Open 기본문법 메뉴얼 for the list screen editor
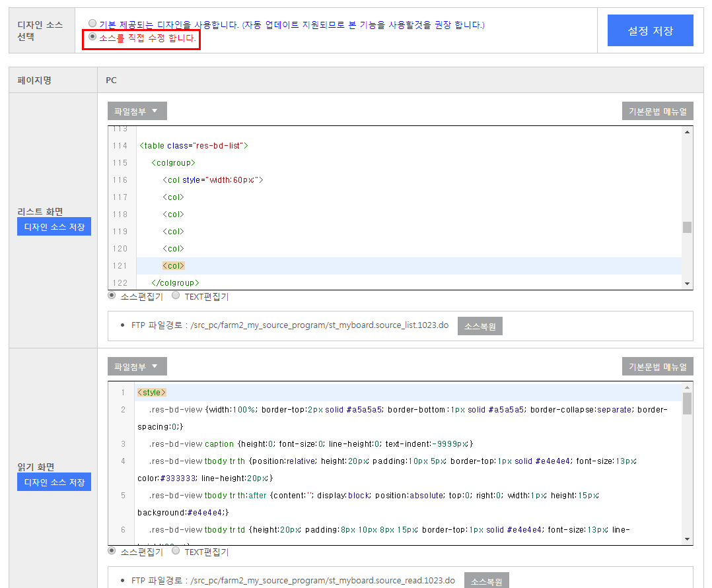Viewport: 712px width, 588px height. pos(658,111)
